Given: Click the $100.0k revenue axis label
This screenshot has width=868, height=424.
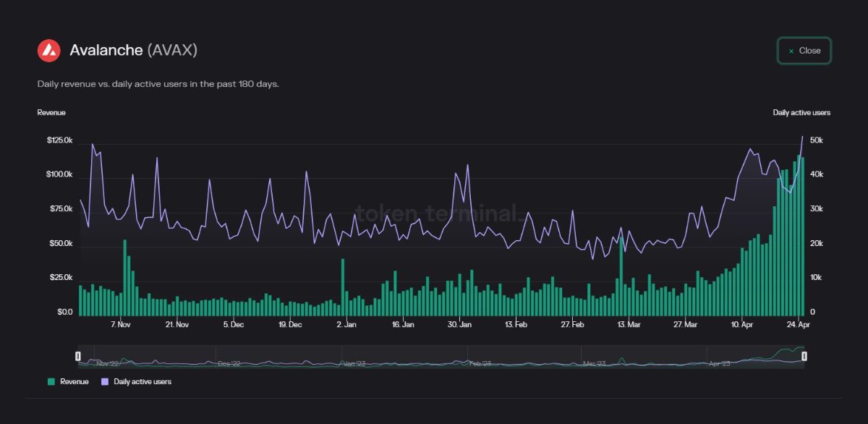Looking at the screenshot, I should click(59, 174).
